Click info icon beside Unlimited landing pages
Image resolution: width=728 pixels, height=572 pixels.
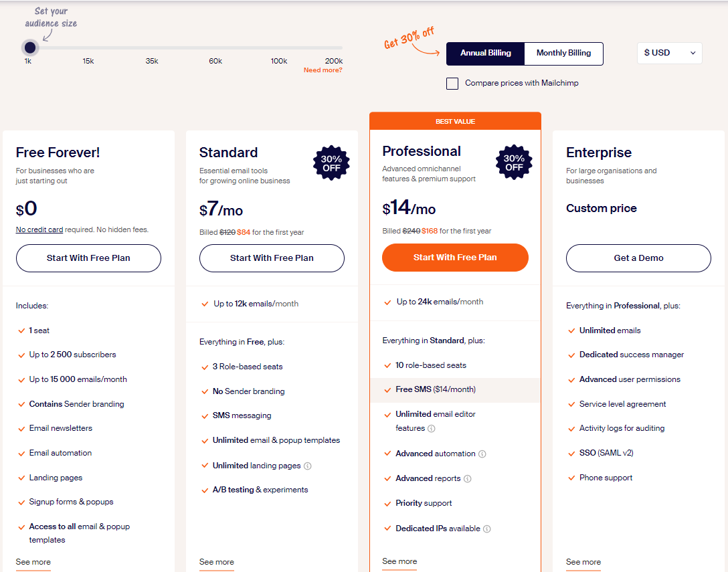(x=308, y=466)
